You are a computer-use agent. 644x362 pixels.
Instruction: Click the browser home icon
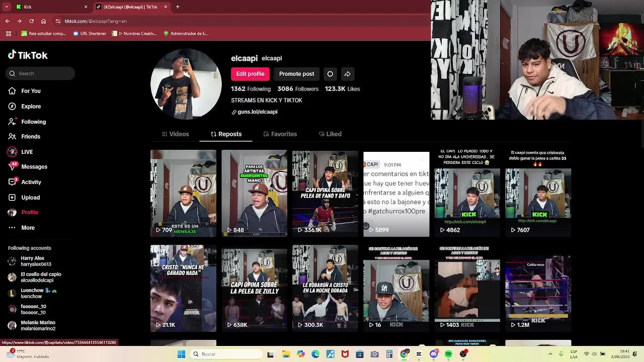[x=43, y=21]
